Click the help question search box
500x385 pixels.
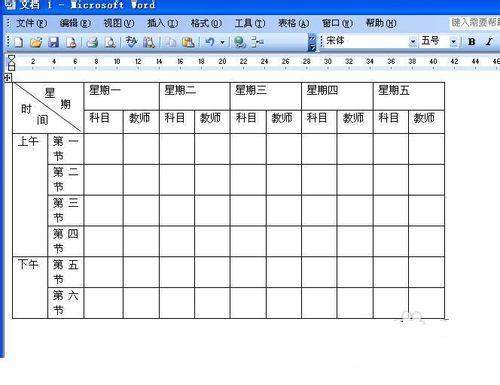(x=475, y=23)
